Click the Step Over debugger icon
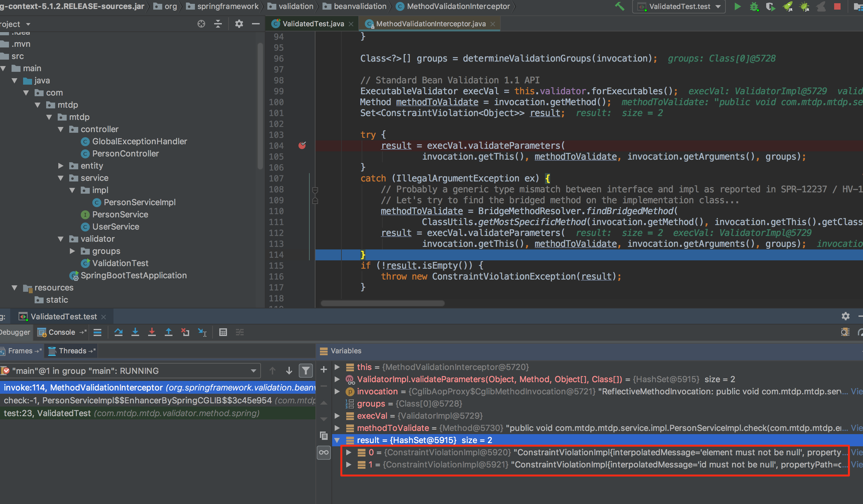The image size is (863, 504). click(119, 332)
